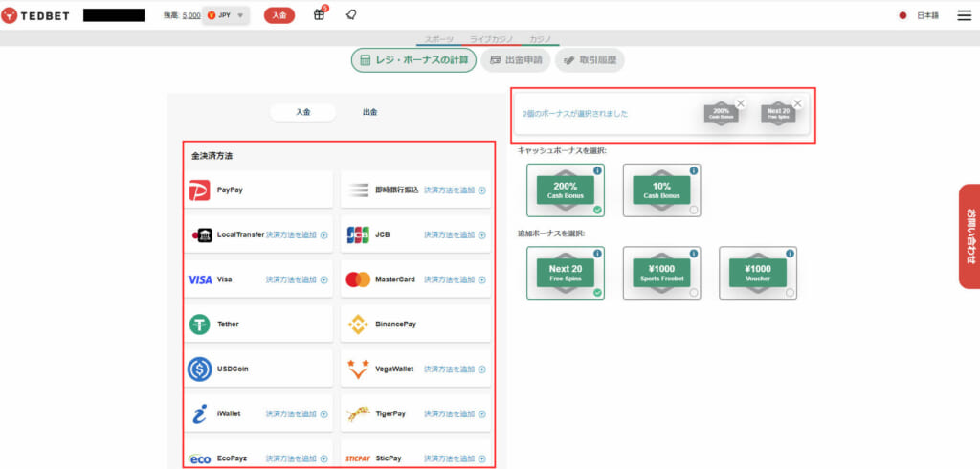Image resolution: width=980 pixels, height=469 pixels.
Task: Add payment method for EcoPayz
Action: point(297,458)
